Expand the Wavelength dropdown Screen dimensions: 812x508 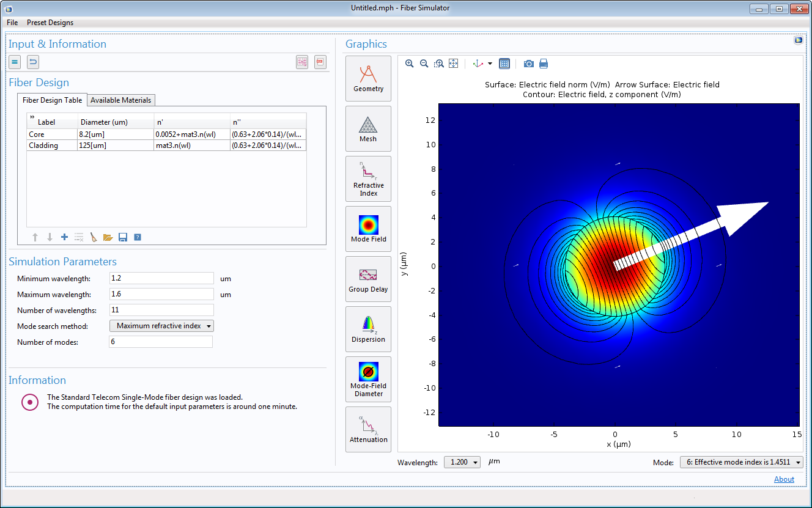pos(462,463)
